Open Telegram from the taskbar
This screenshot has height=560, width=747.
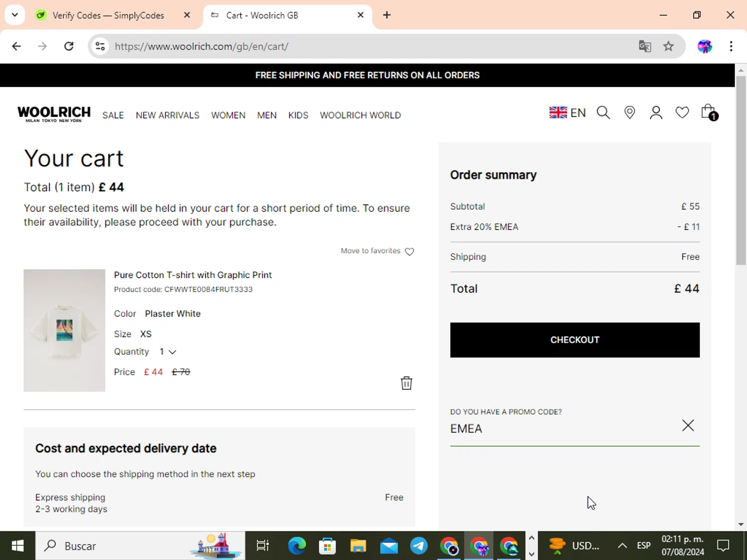419,546
